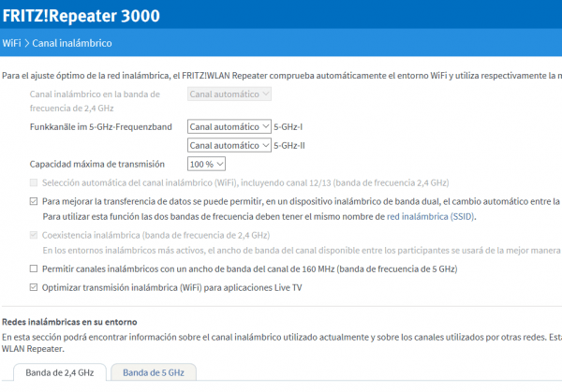
Task: Open the 2,4 GHz band channel dropdown
Action: click(x=229, y=94)
